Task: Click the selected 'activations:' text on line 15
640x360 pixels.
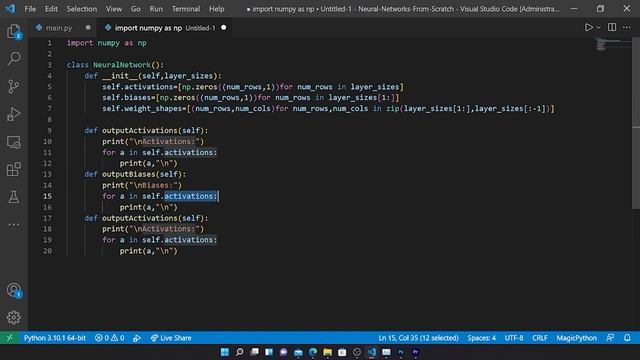Action: pyautogui.click(x=191, y=196)
